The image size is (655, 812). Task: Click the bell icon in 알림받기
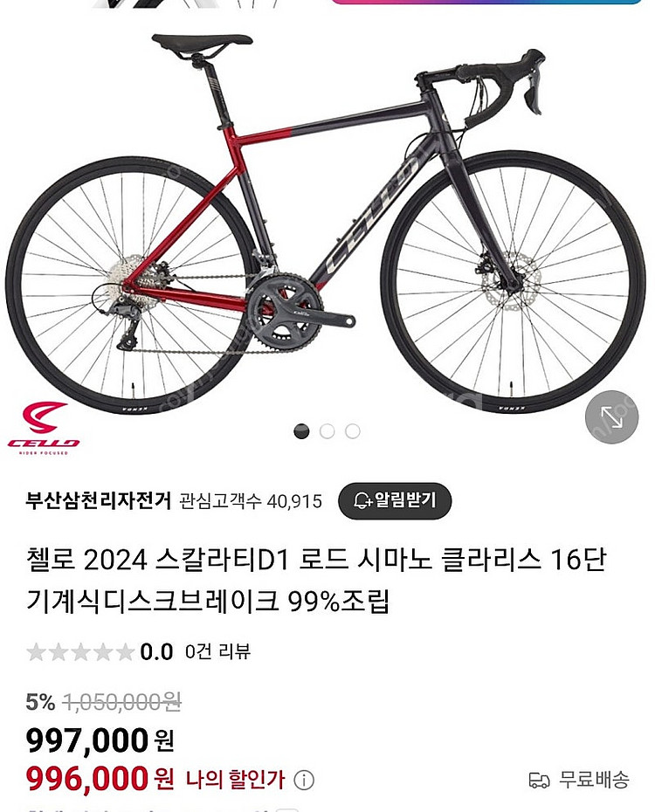coord(363,500)
